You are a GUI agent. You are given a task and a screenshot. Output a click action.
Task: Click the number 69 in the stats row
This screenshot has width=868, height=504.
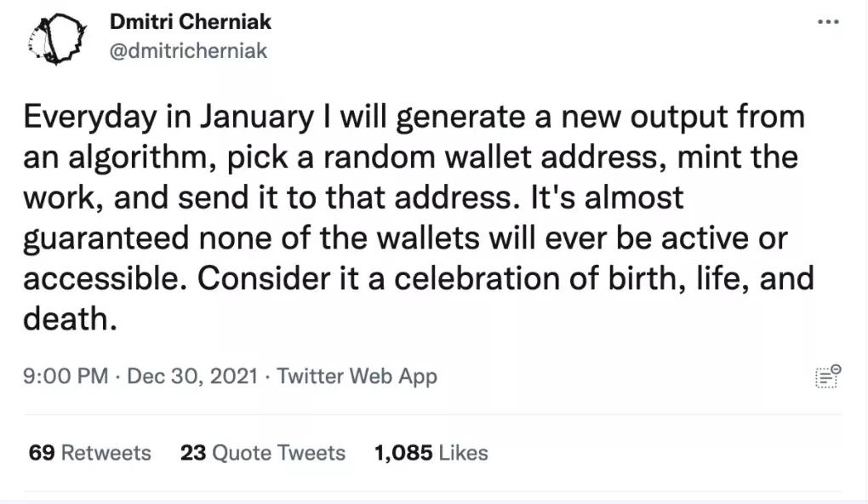[42, 452]
